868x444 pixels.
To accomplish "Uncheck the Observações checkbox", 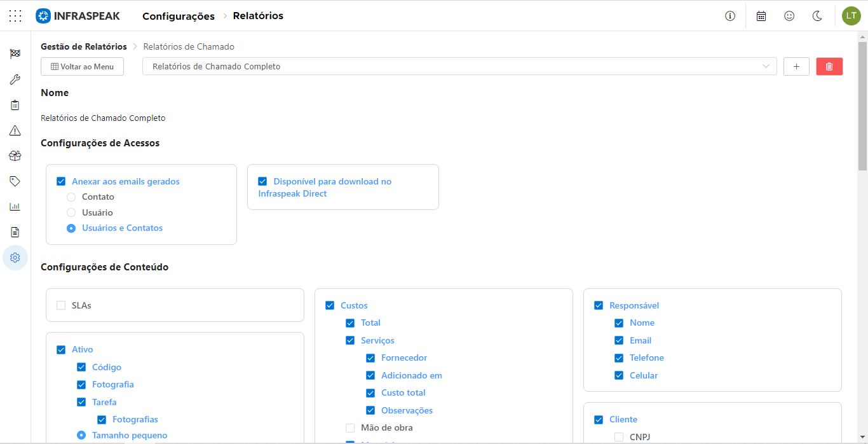I will tap(370, 410).
